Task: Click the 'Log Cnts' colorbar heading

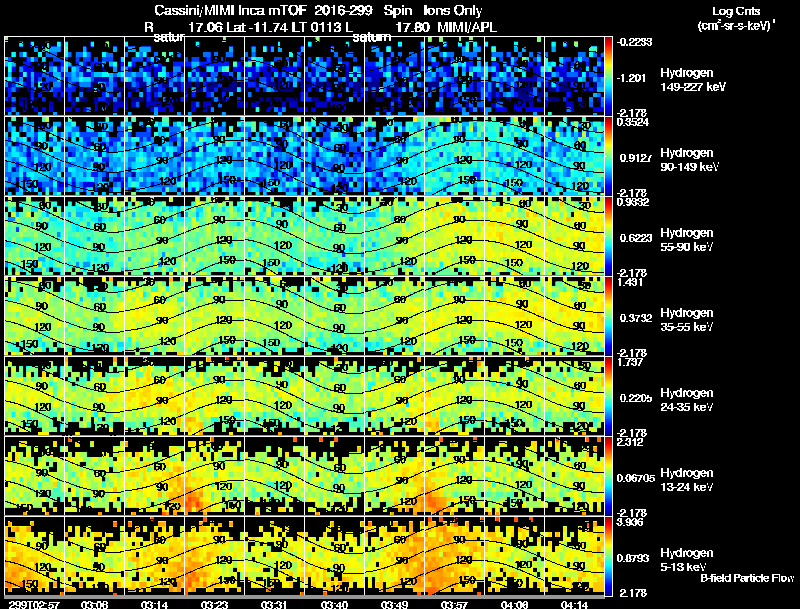Action: point(736,11)
